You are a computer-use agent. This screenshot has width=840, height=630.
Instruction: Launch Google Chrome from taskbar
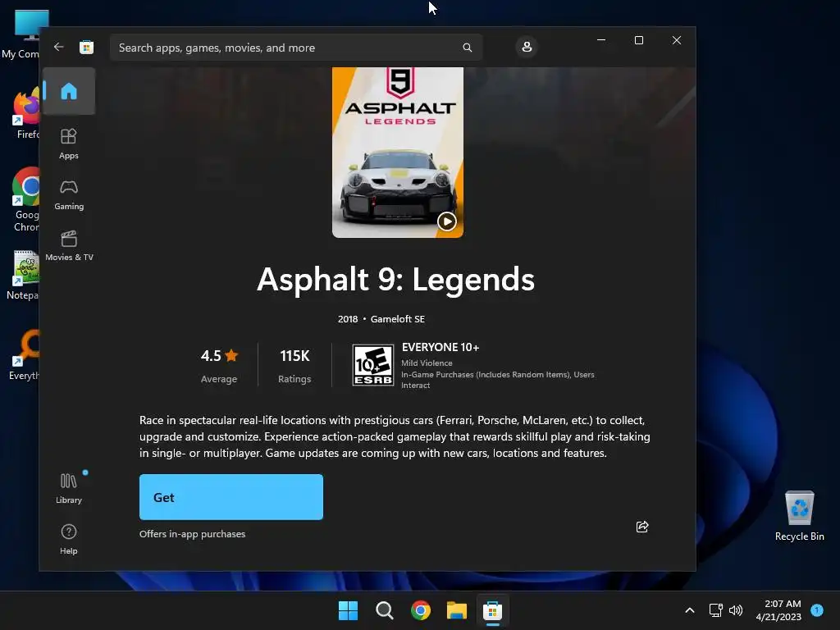click(x=421, y=610)
